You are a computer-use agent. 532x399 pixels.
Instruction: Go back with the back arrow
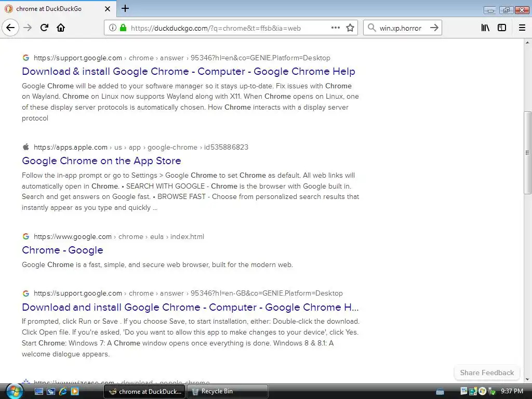10,28
